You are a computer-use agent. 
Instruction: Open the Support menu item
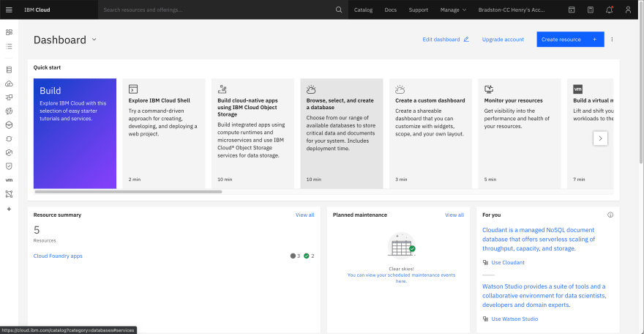point(418,10)
